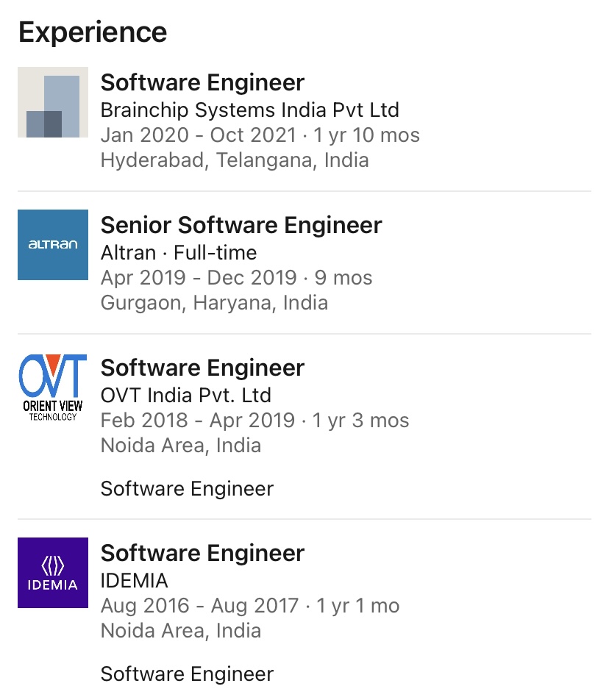The height and width of the screenshot is (700, 609).
Task: Open the OVT India Pvt. Ltd company name
Action: [186, 396]
